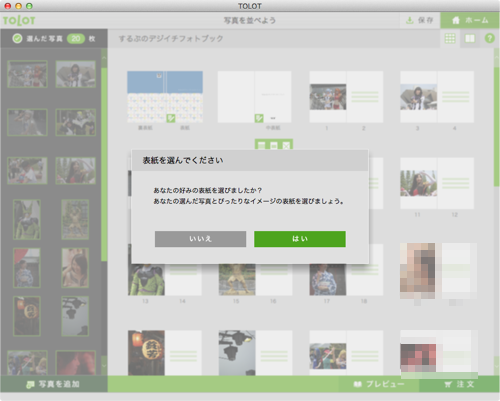Viewport: 500px width, 401px height.
Task: Click the cover edit pencil icon
Action: pos(171,118)
